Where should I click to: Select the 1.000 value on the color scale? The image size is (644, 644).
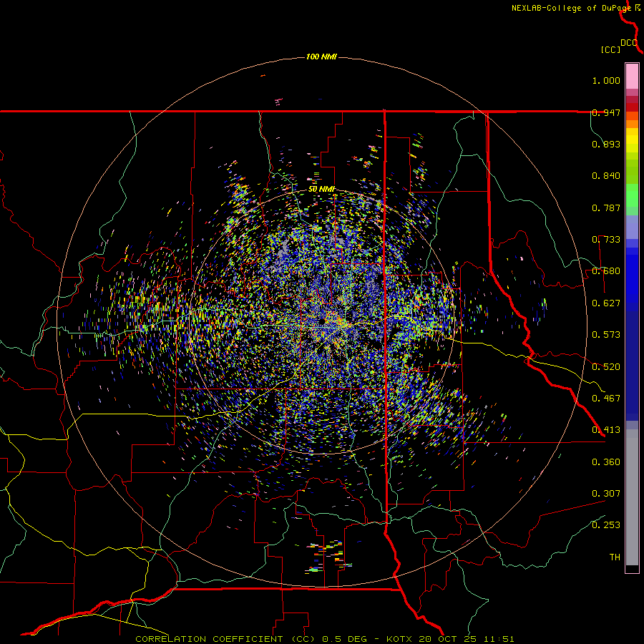coord(606,80)
